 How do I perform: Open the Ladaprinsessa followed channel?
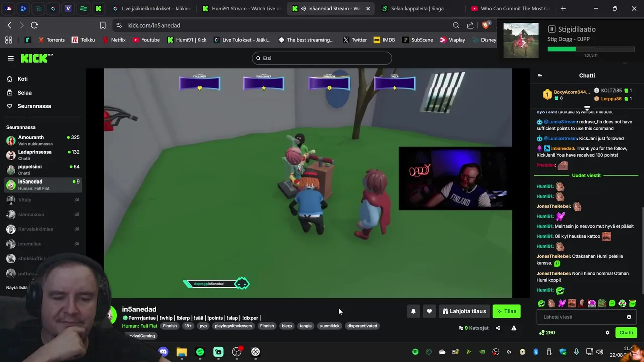point(42,155)
